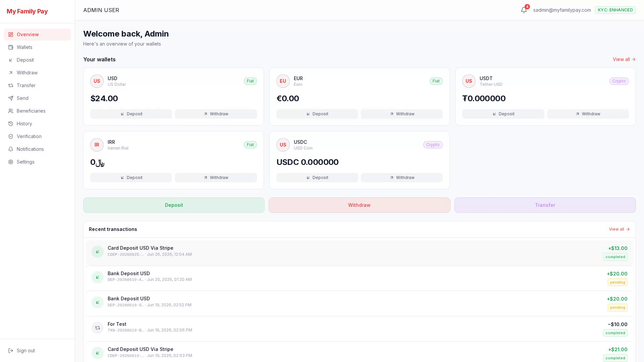
Task: Click the Overview grid icon in sidebar
Action: tap(11, 35)
